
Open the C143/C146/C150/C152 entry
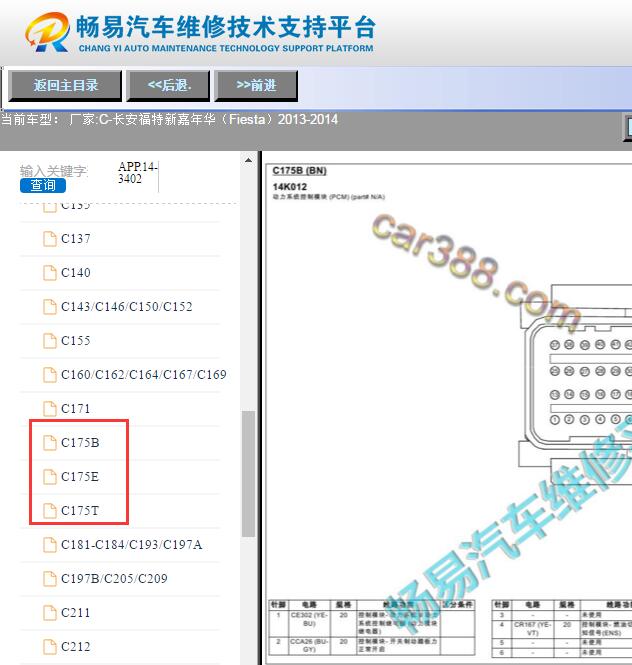(x=126, y=307)
